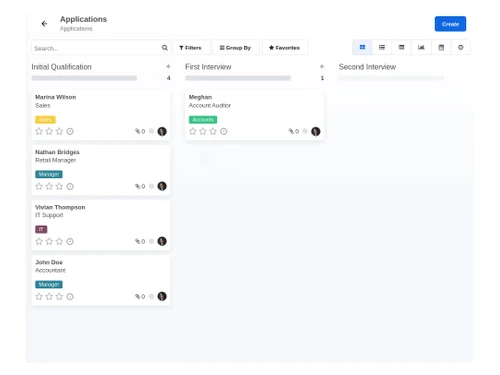The height and width of the screenshot is (375, 500).
Task: Click the yellow Sales tag
Action: [x=45, y=119]
